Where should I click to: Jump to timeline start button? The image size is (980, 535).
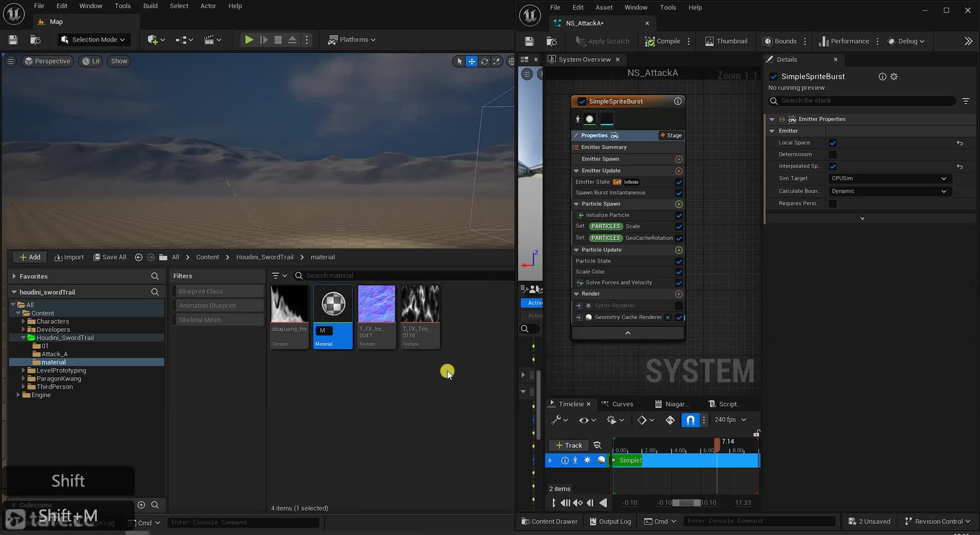(x=554, y=503)
